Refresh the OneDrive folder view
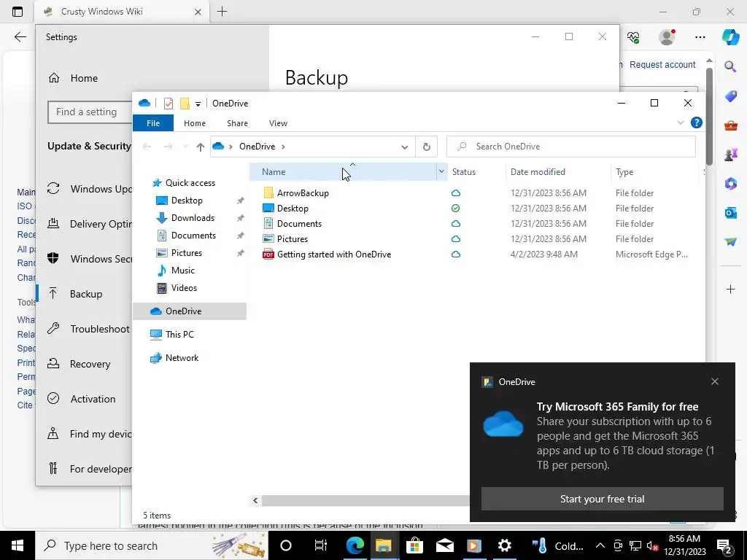This screenshot has height=560, width=747. (426, 147)
